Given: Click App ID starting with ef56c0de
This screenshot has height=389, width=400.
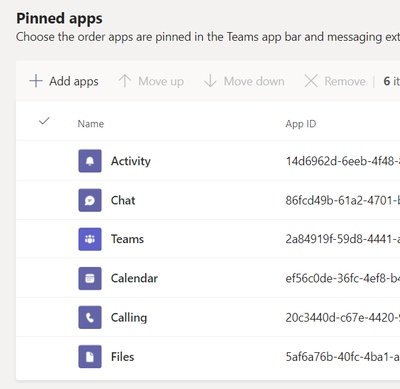Looking at the screenshot, I should pyautogui.click(x=343, y=278).
